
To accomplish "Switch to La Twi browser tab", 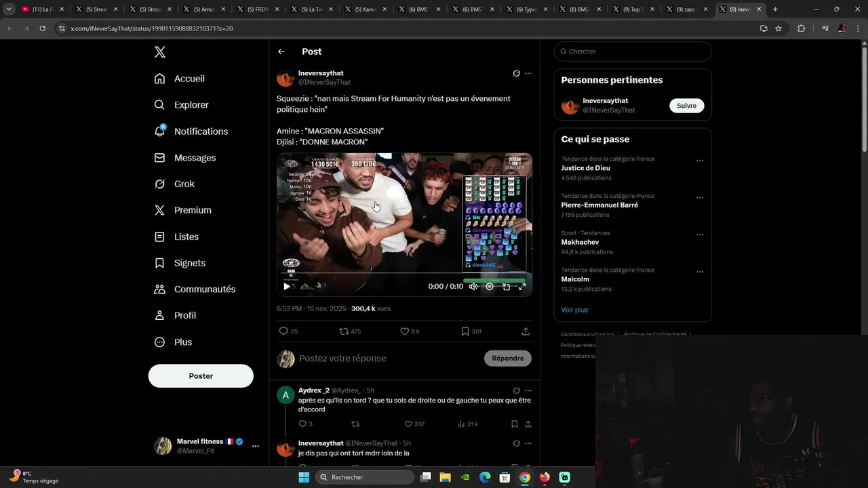I will 311,9.
